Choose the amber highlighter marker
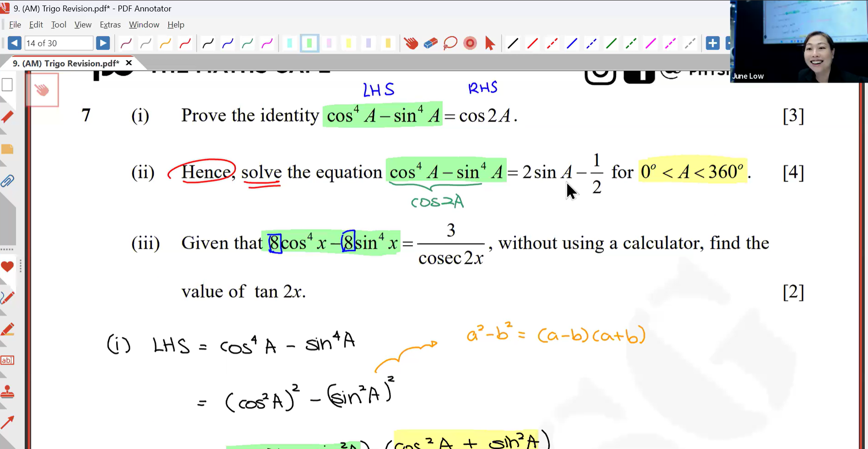868x449 pixels. click(388, 43)
